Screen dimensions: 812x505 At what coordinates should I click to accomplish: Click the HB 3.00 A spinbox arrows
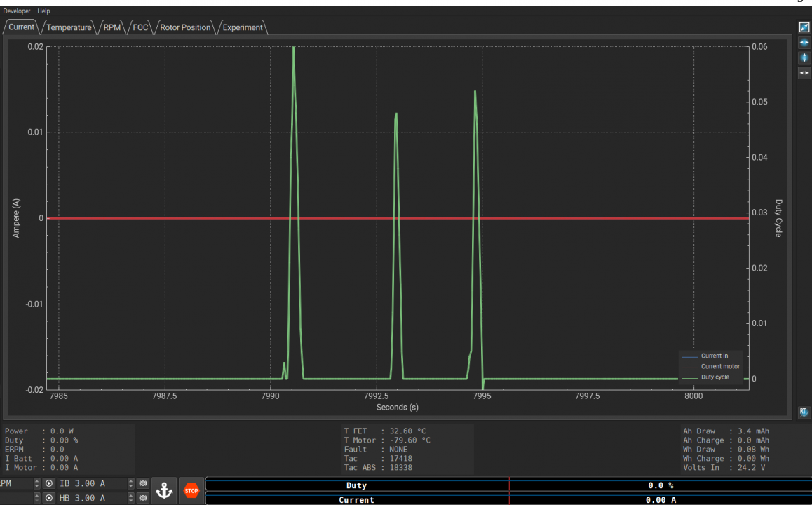(x=131, y=498)
